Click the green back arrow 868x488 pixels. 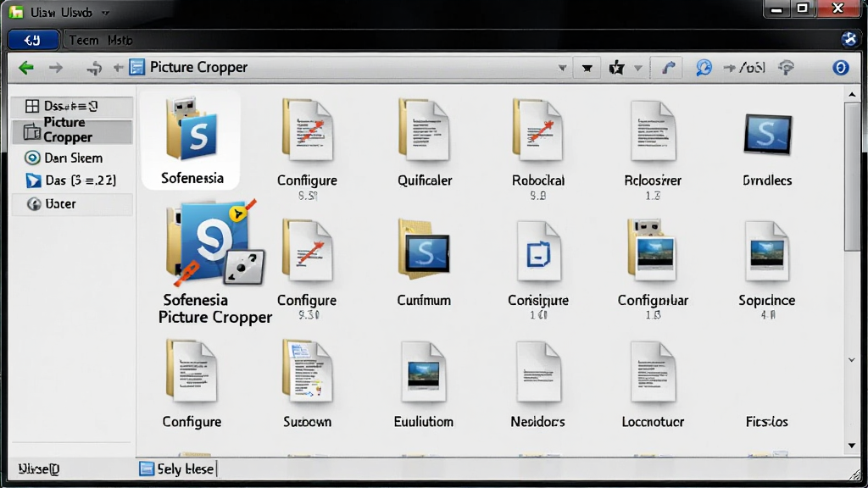[x=26, y=68]
